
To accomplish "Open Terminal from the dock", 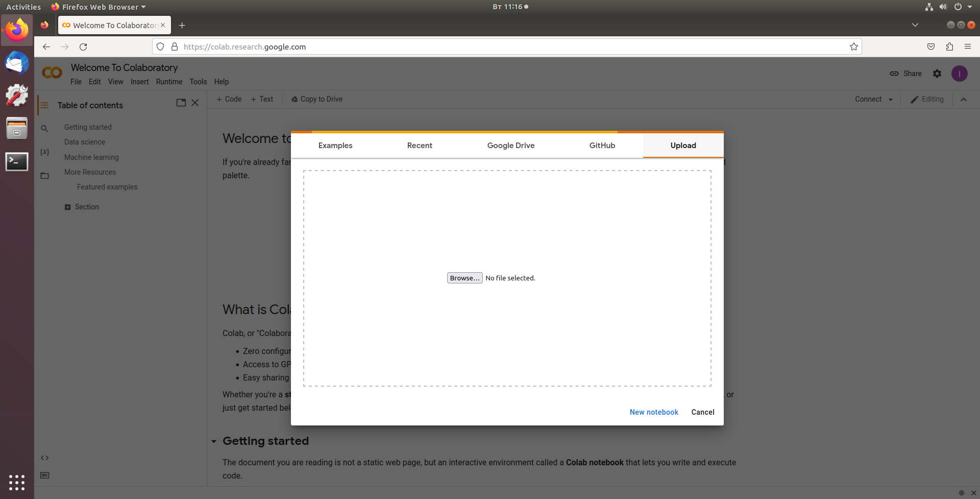I will coord(17,162).
